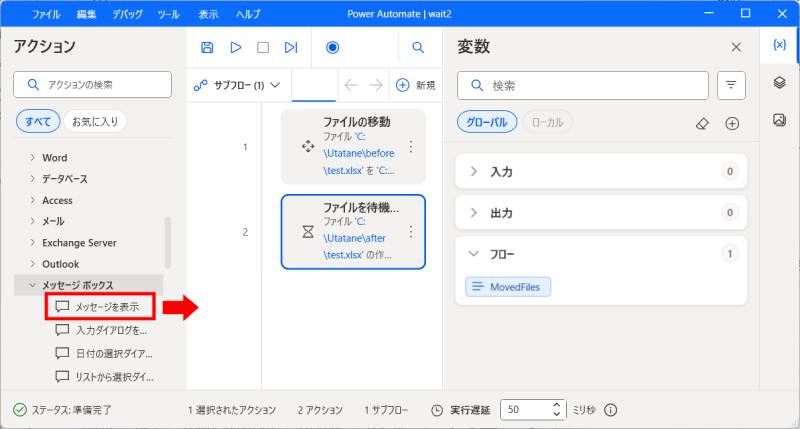Toggle the グローバル variables filter
800x429 pixels.
click(x=487, y=122)
